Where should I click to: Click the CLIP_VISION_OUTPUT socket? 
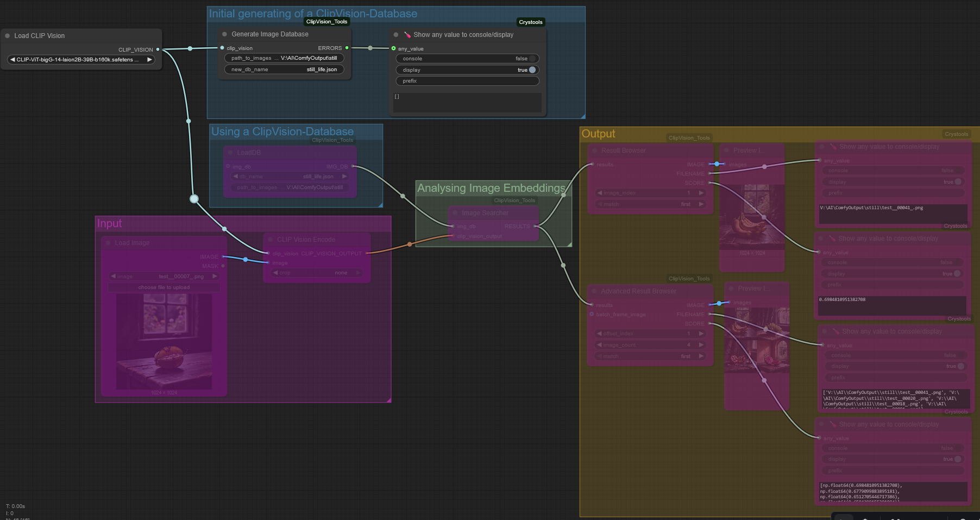coord(367,253)
